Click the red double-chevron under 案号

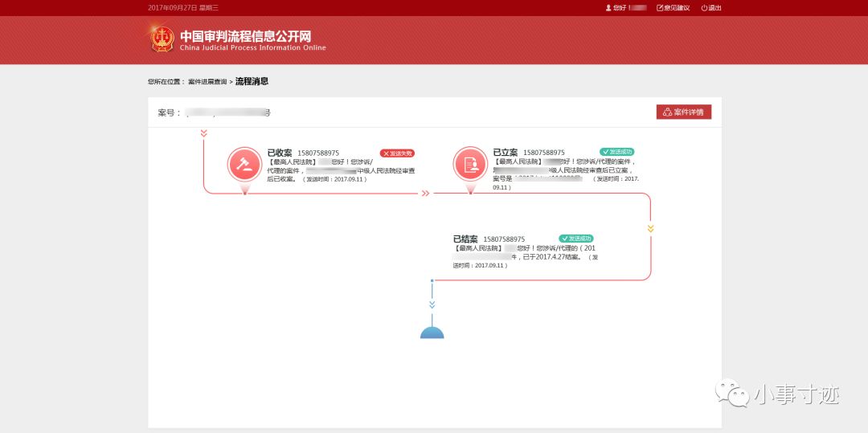[x=203, y=133]
